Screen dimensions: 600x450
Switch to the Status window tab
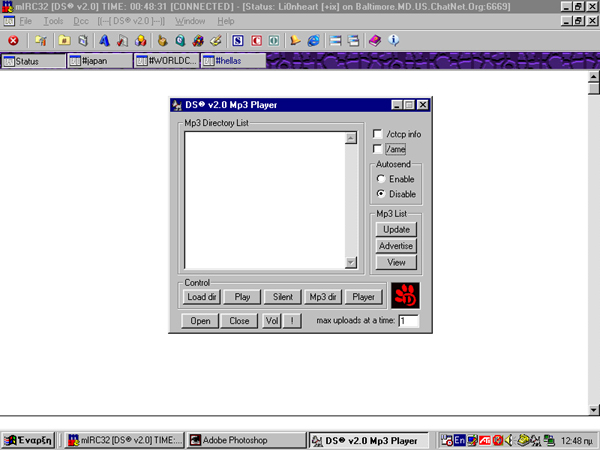pyautogui.click(x=34, y=61)
